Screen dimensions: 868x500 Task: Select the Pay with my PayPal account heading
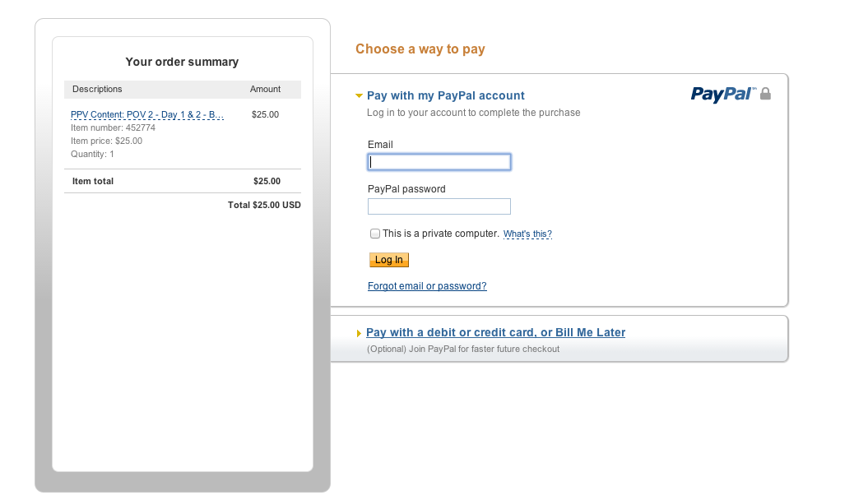(x=446, y=95)
